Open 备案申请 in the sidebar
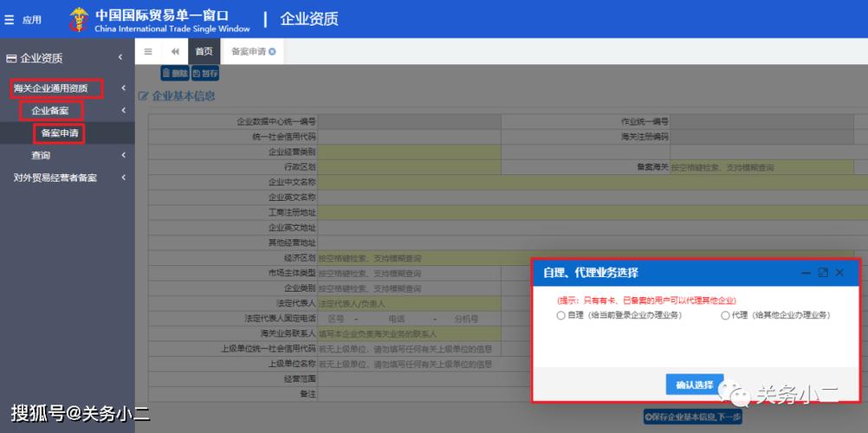The width and height of the screenshot is (868, 433). click(60, 133)
